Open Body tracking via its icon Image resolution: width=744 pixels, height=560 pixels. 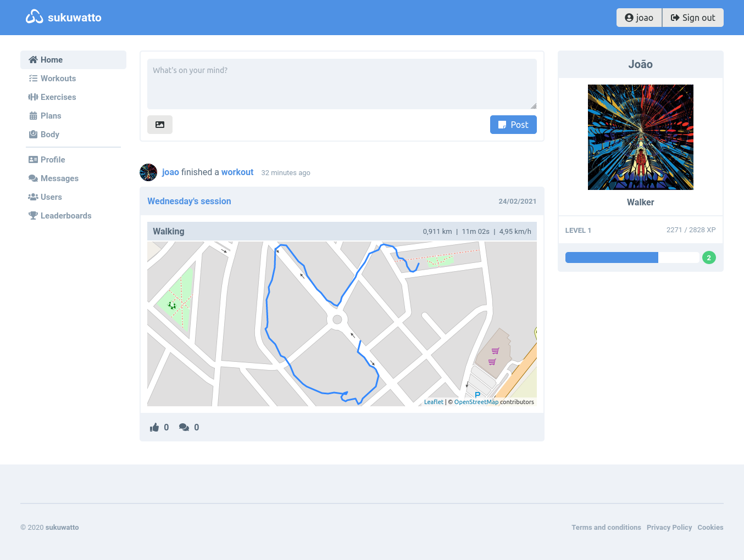33,135
